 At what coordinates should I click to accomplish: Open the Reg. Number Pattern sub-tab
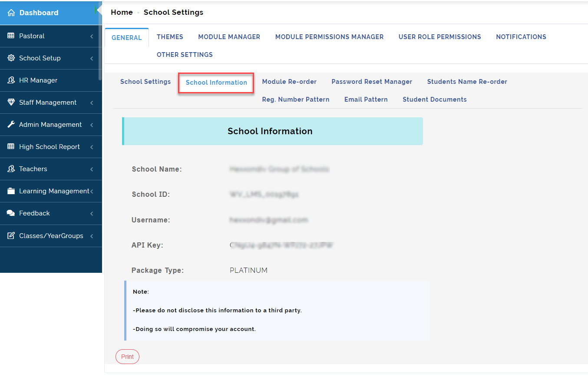click(296, 99)
